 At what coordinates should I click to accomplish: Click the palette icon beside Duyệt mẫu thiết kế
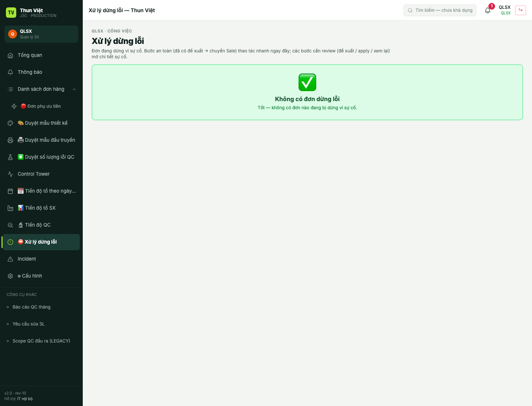coord(10,123)
